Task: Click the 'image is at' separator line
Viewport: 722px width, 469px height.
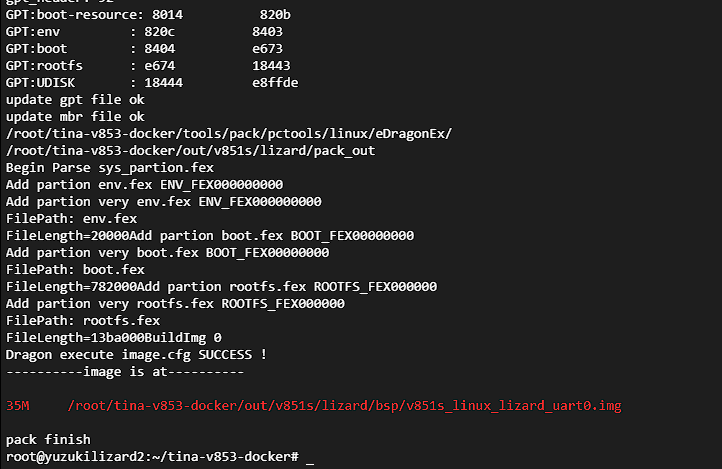Action: pos(124,372)
